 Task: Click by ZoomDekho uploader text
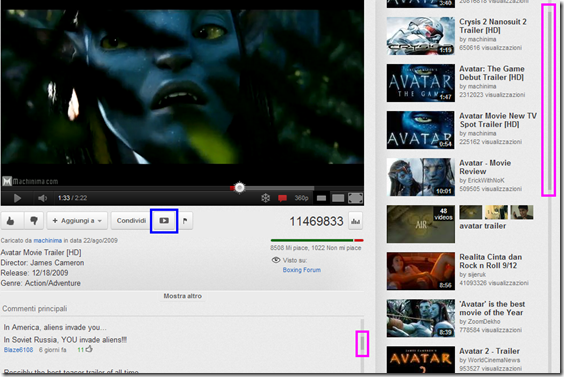coord(480,322)
